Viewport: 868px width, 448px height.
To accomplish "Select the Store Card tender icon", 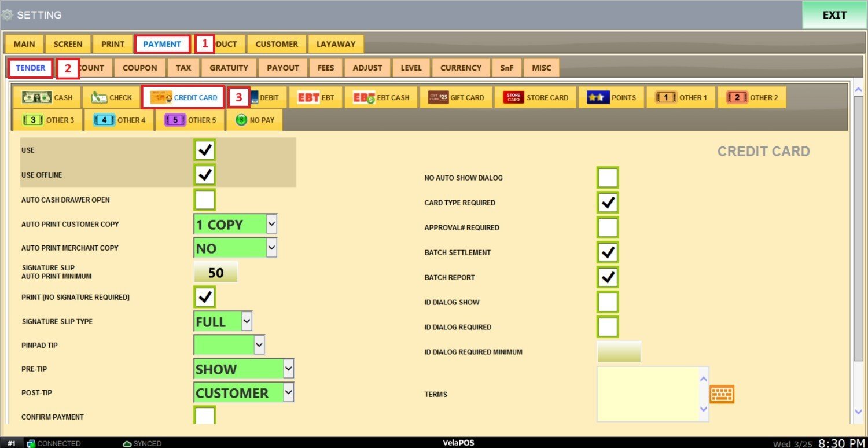I will (513, 98).
